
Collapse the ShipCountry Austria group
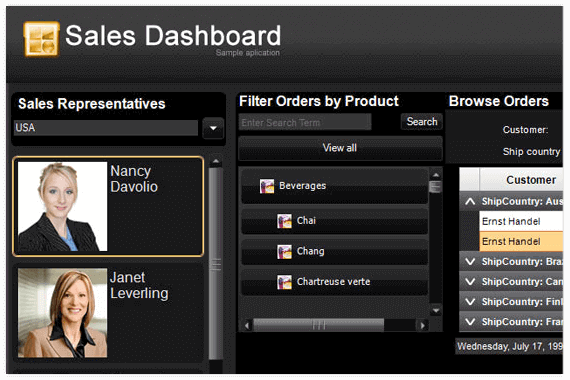(470, 201)
